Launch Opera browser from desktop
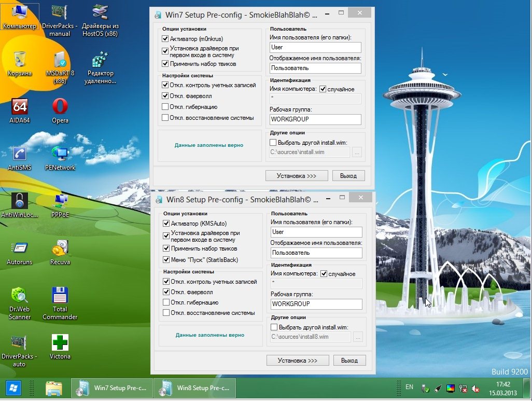532x401 pixels. (60, 107)
